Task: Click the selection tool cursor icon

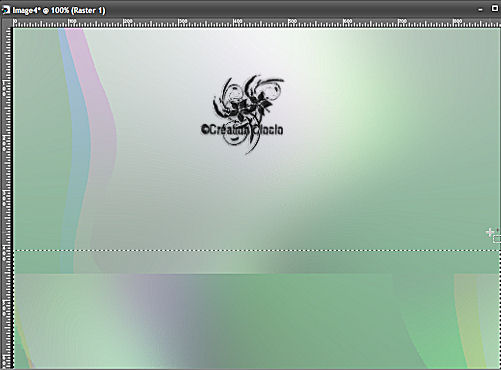Action: click(x=493, y=235)
